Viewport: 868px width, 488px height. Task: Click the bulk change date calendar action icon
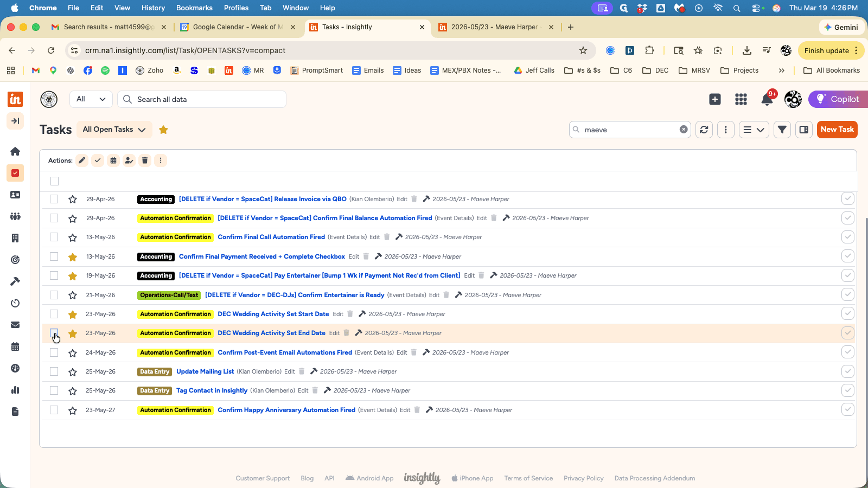(x=113, y=160)
